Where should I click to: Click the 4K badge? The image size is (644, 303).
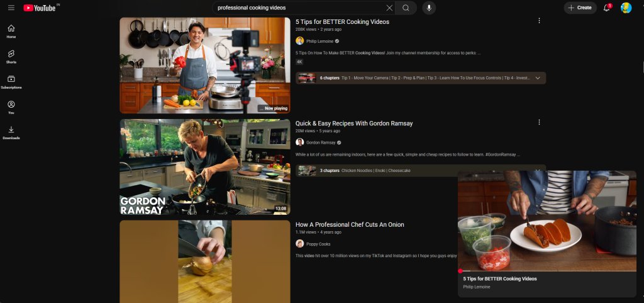pos(299,62)
